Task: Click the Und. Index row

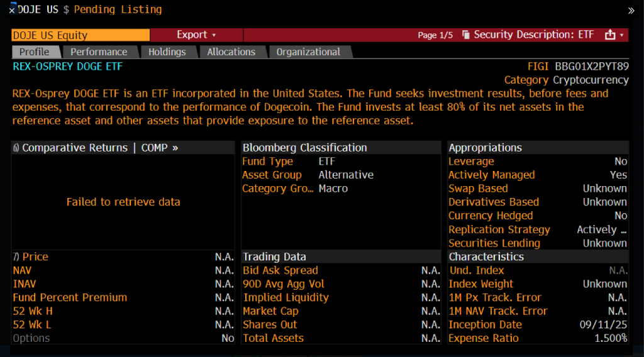Action: pyautogui.click(x=538, y=270)
